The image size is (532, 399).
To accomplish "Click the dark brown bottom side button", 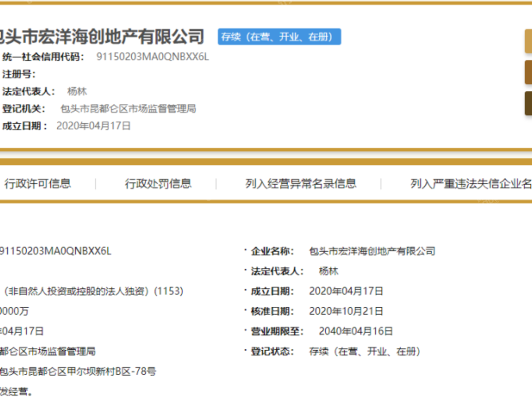I will tap(528, 103).
